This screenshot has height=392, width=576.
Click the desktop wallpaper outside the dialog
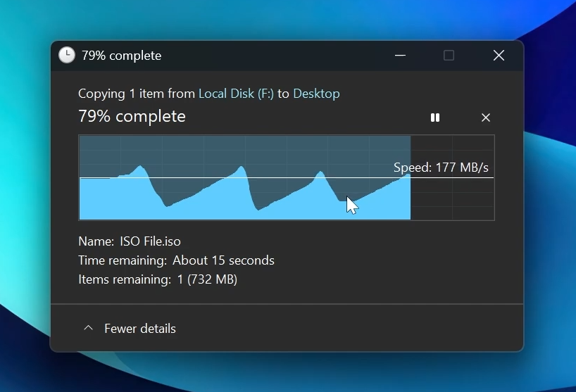tap(549, 211)
